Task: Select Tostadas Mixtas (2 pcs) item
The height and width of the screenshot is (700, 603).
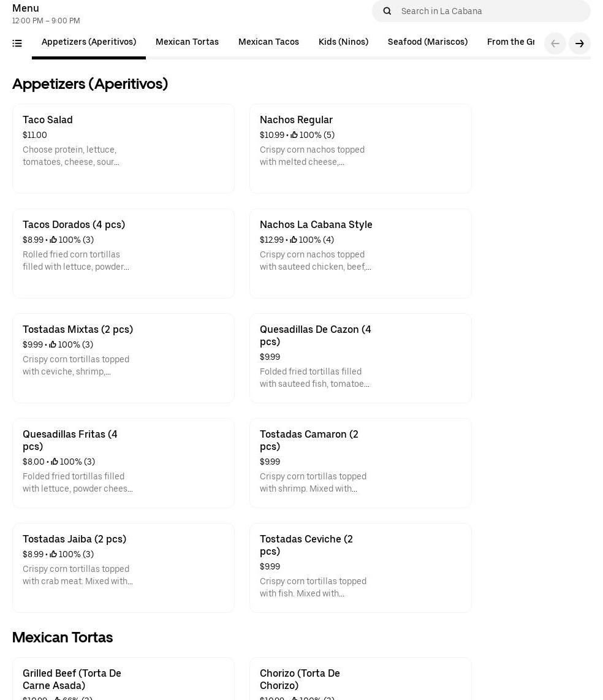Action: [x=123, y=358]
